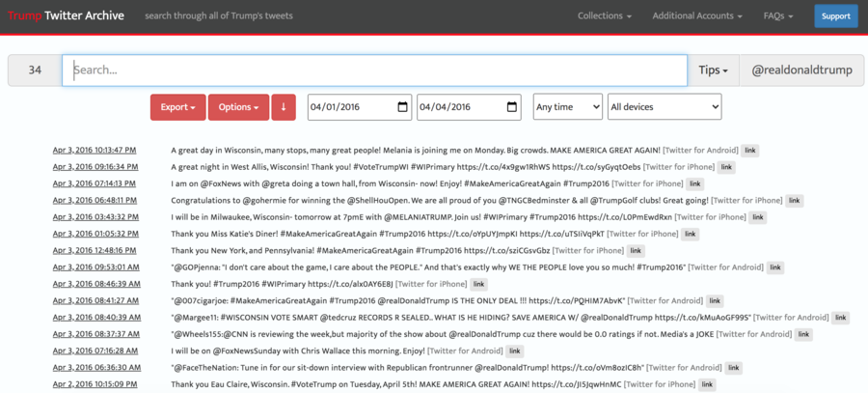The width and height of the screenshot is (868, 393).
Task: Click the result count 34 box
Action: click(x=35, y=70)
